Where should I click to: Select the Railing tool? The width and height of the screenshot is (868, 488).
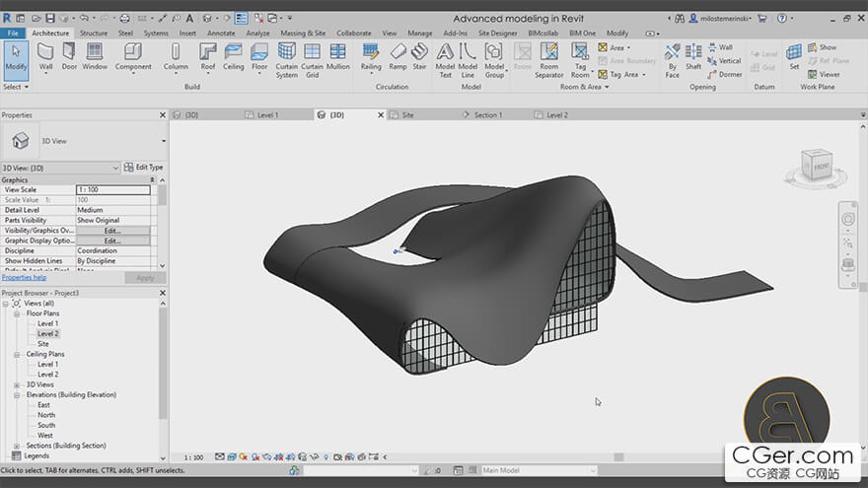[370, 57]
